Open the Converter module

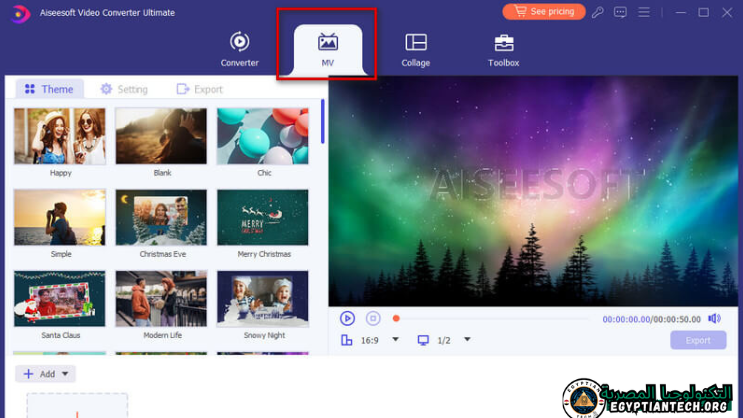pos(239,48)
